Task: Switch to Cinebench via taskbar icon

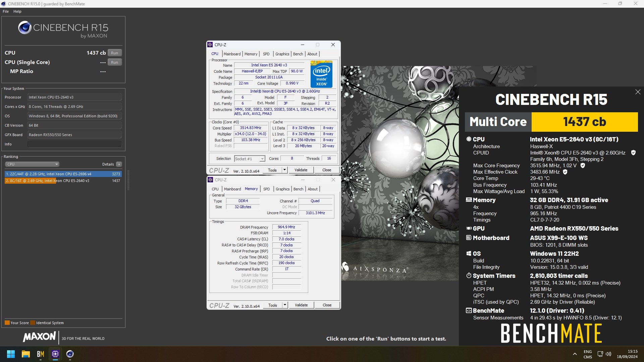Action: pyautogui.click(x=70, y=354)
